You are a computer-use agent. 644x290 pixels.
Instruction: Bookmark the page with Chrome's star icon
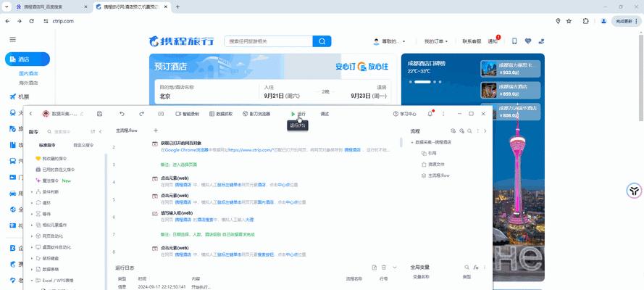click(569, 21)
